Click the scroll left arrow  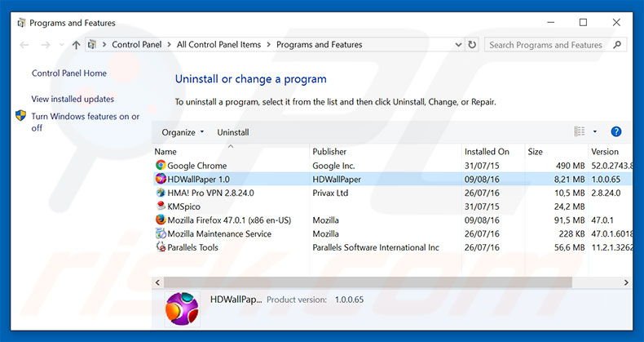click(157, 282)
